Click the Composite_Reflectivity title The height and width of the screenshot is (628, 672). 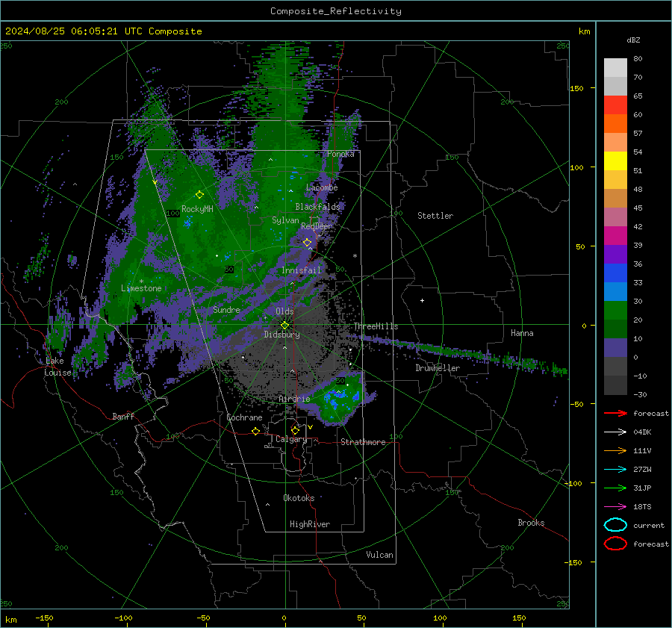pos(336,11)
